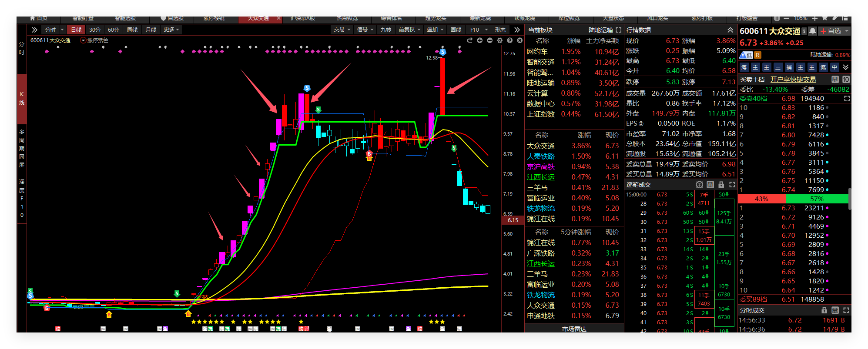Image resolution: width=868 pixels, height=349 pixels.
Task: Click the 捕 tag icon
Action: [x=789, y=67]
